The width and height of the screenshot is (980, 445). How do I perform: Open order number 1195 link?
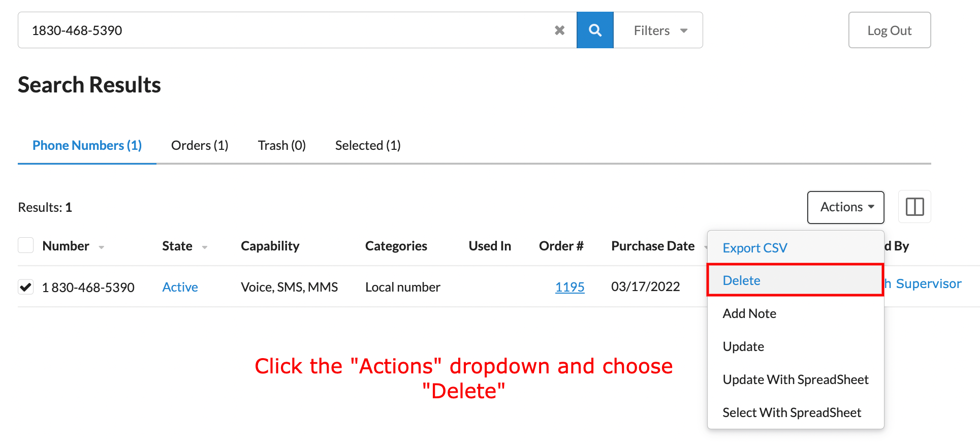[x=570, y=287]
